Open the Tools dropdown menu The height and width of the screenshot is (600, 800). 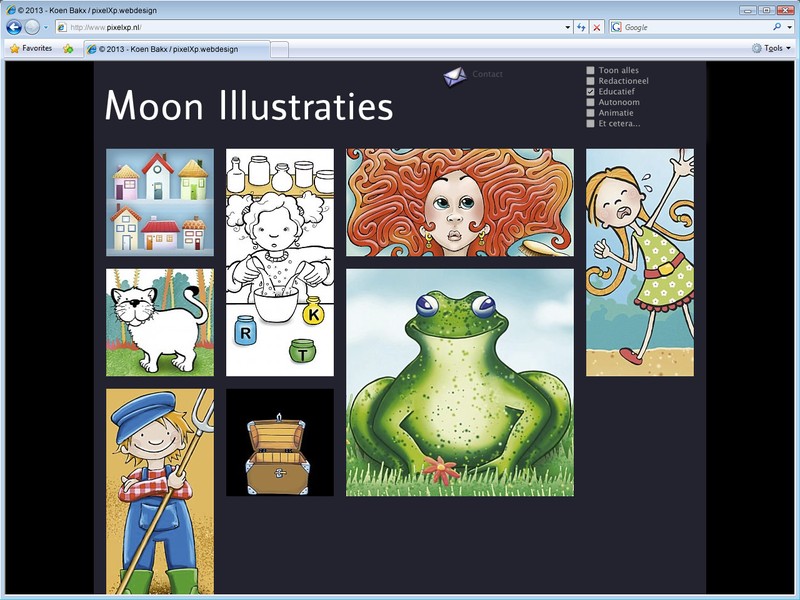coord(771,48)
